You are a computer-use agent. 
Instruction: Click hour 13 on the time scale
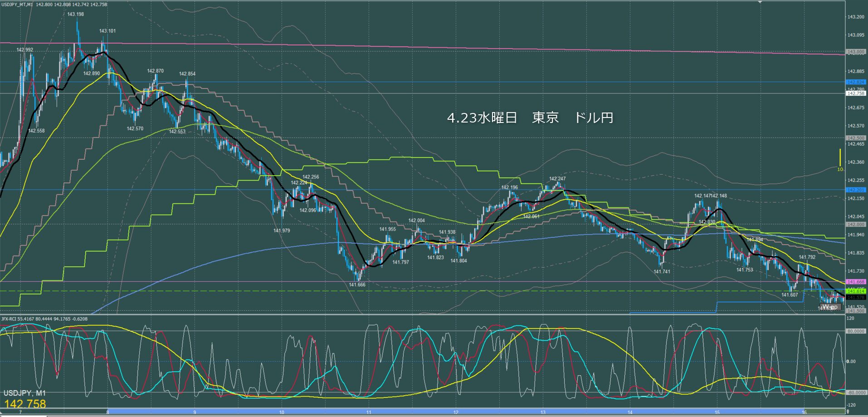(x=543, y=412)
